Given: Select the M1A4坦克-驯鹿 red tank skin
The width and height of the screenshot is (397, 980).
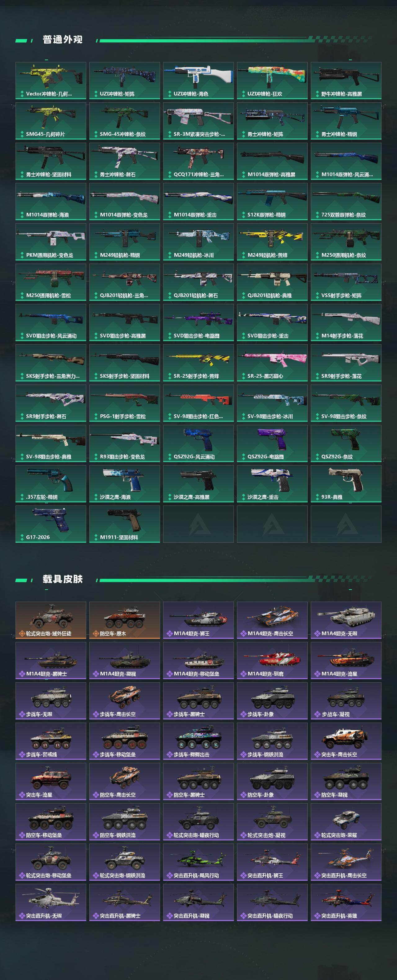Looking at the screenshot, I should click(x=272, y=661).
